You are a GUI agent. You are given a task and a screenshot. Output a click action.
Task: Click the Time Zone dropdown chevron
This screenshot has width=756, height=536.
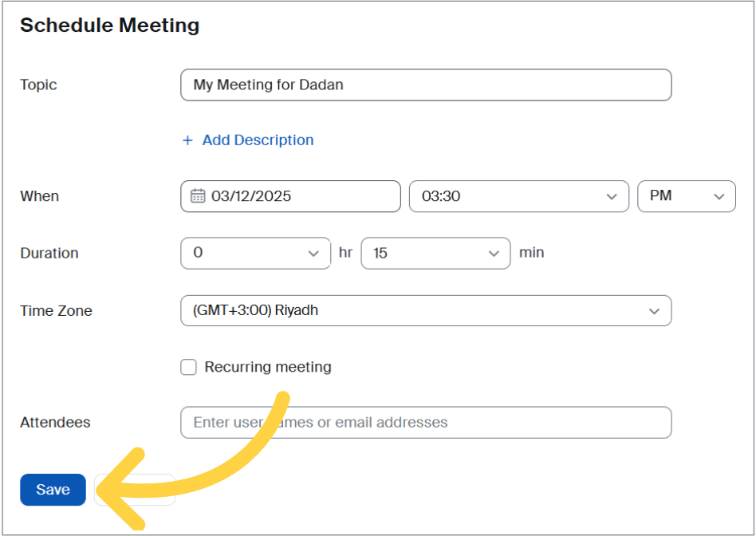coord(654,310)
